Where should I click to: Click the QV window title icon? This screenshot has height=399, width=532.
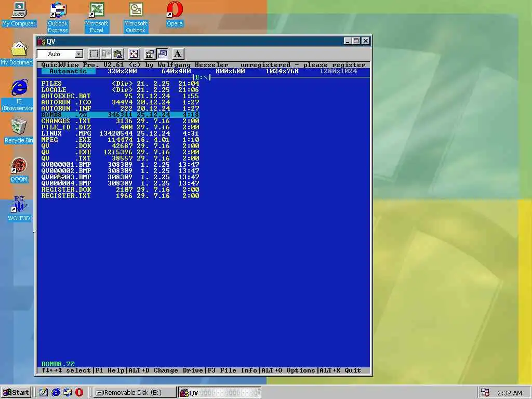pos(42,41)
